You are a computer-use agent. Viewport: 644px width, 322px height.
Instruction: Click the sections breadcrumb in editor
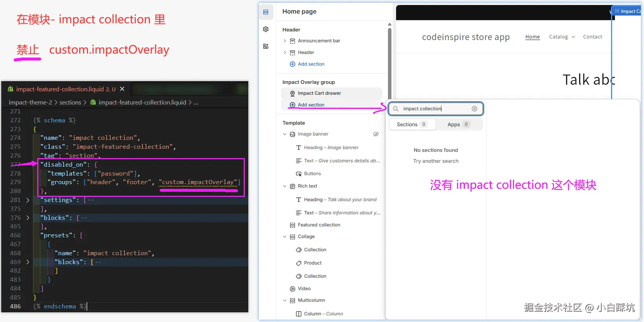[x=70, y=103]
